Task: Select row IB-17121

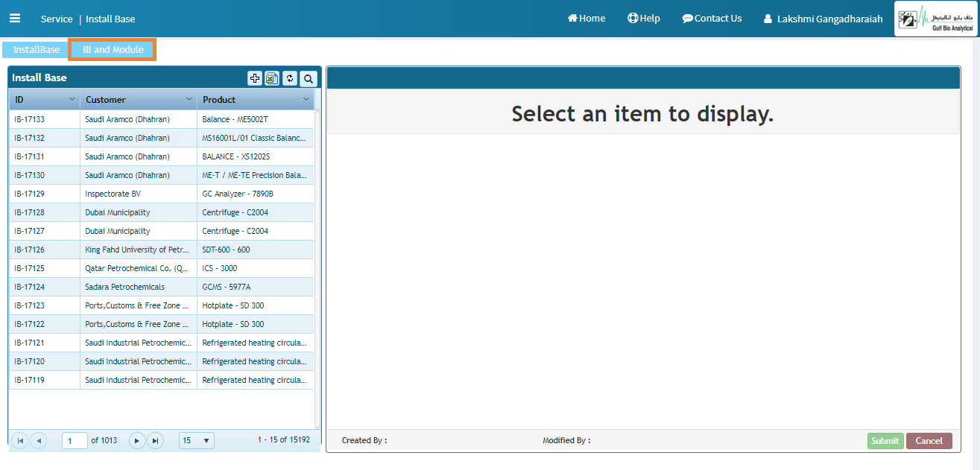Action: (162, 343)
